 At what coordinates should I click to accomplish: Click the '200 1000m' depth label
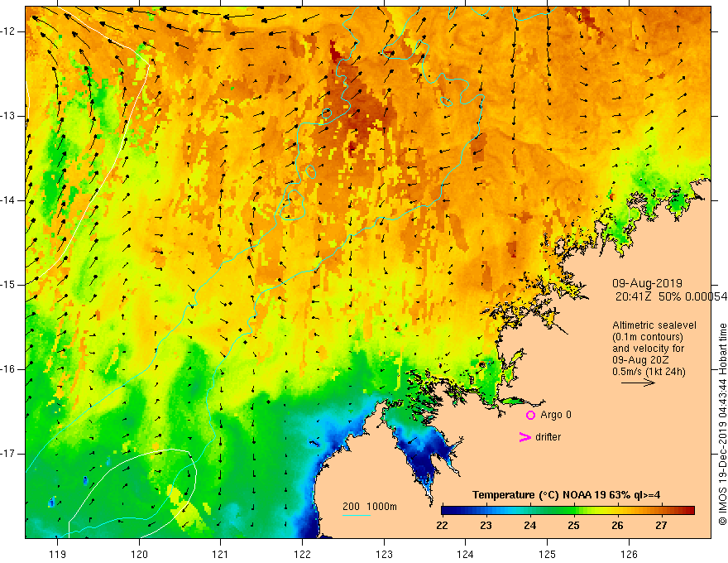pos(370,507)
